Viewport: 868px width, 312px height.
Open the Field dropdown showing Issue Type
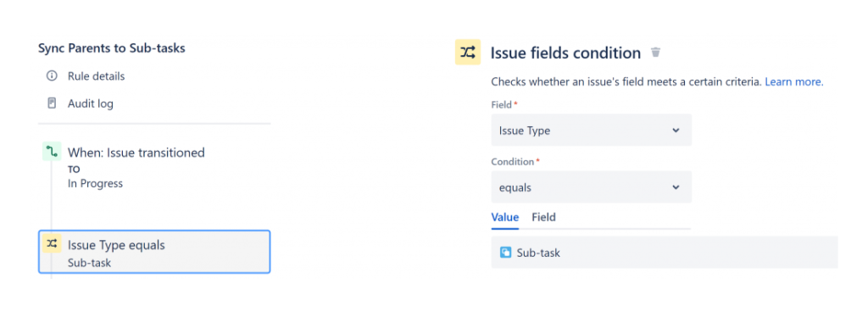click(x=591, y=130)
